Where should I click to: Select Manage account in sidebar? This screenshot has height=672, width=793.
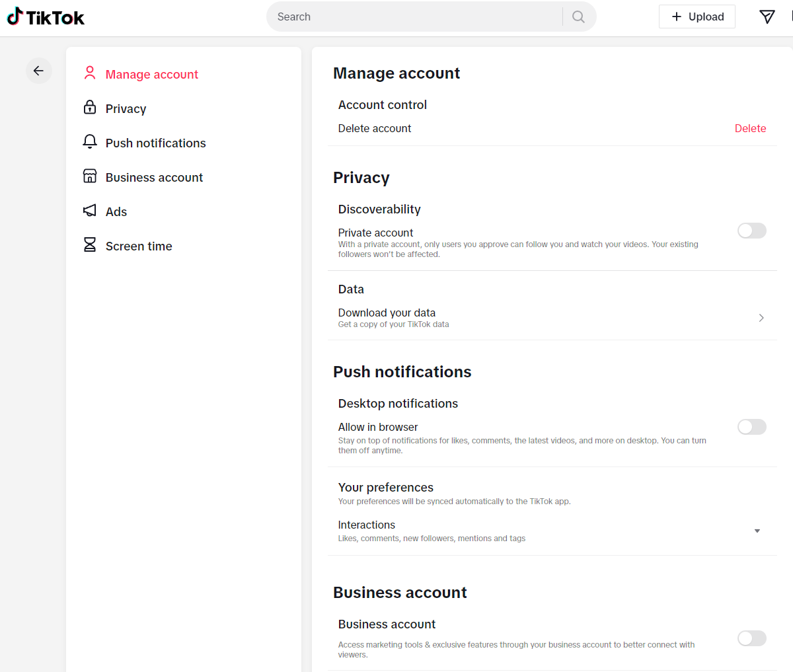tap(151, 75)
